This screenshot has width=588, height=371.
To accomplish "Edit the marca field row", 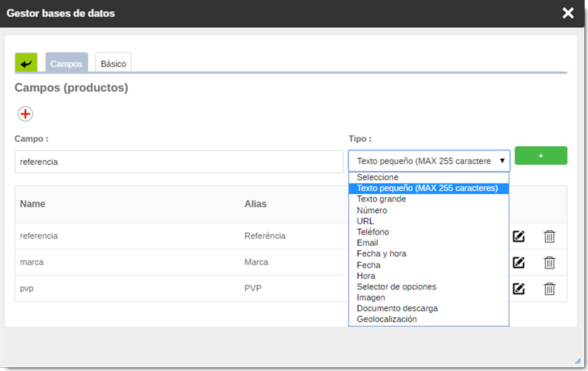I will tap(519, 263).
